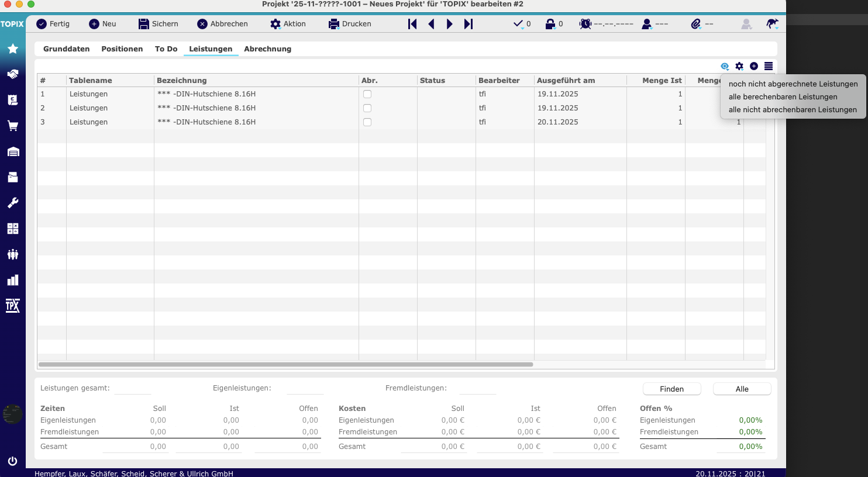The image size is (868, 477).
Task: Click the Eigenleistungen count field
Action: (305, 388)
